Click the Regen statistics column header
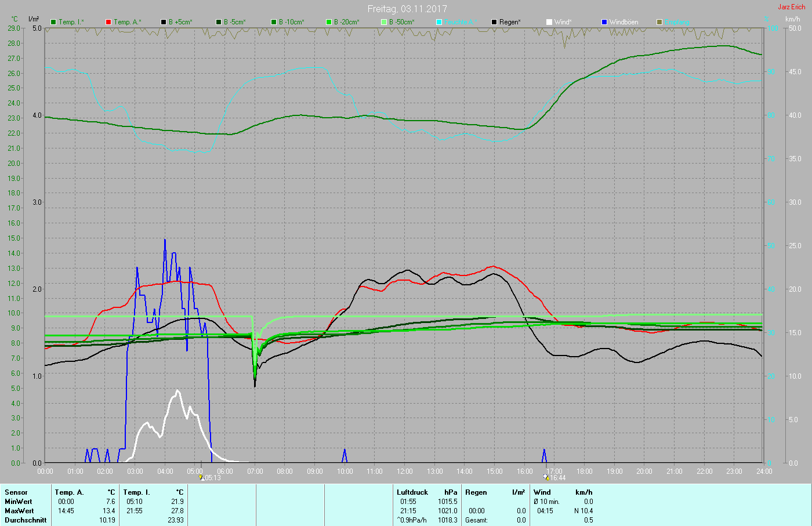 click(x=476, y=492)
